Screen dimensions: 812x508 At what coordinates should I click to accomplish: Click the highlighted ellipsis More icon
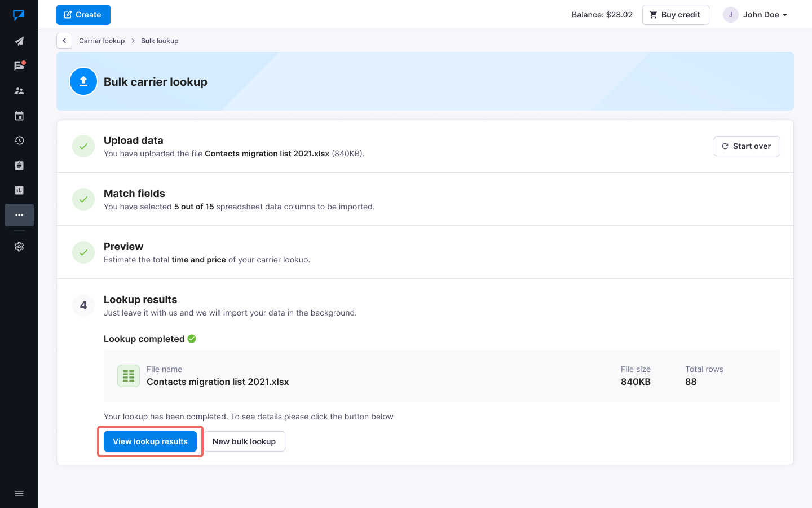pos(19,215)
